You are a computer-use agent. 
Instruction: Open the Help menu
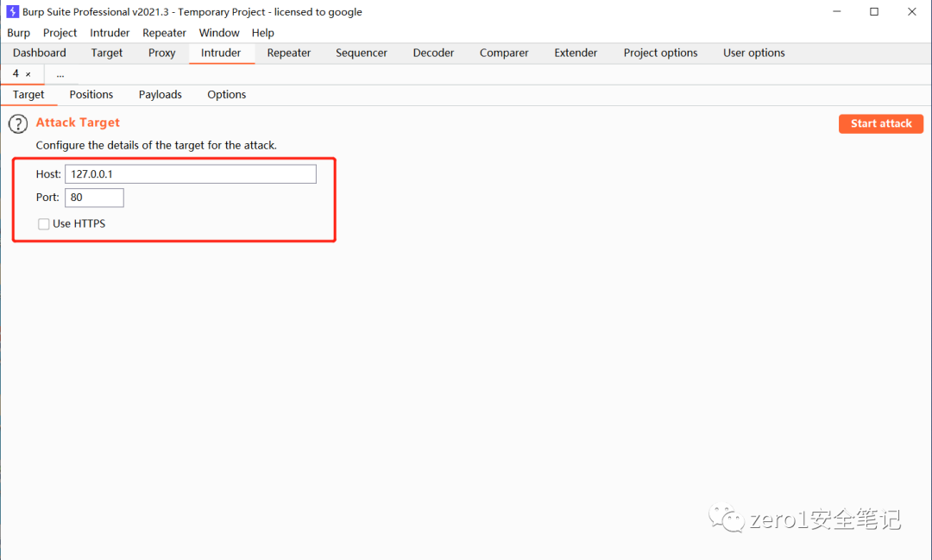[262, 33]
